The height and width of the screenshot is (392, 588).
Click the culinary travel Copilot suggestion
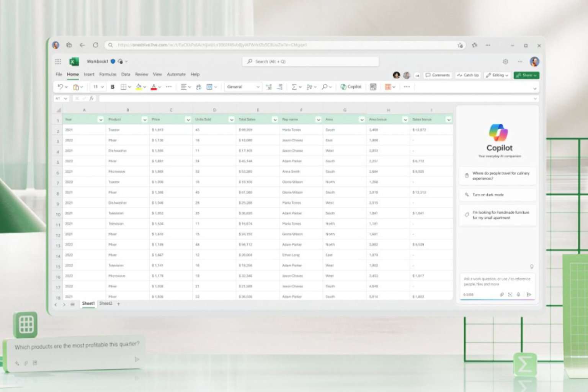[498, 176]
